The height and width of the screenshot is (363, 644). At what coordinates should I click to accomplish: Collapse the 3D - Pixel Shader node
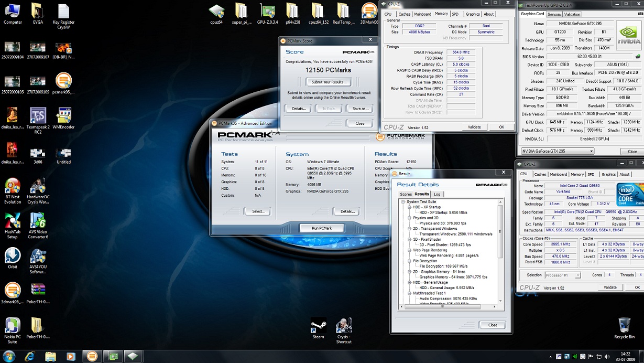pyautogui.click(x=409, y=239)
